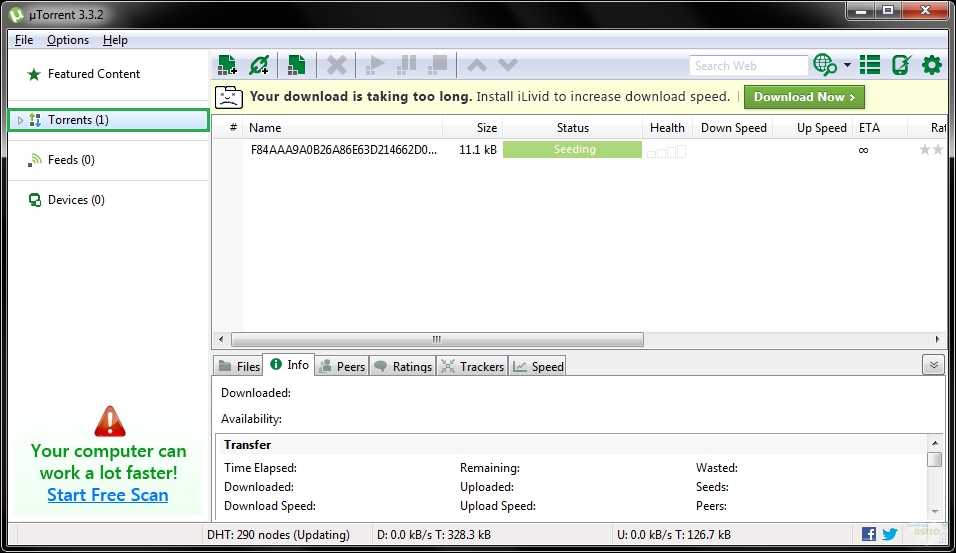Click the 11.1 kB size cell
The image size is (956, 553).
pyautogui.click(x=477, y=149)
